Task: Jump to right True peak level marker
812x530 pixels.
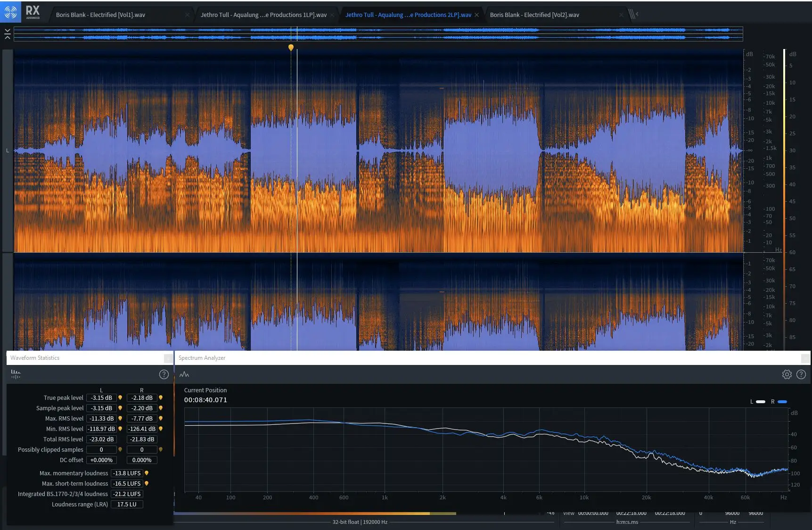Action: click(161, 397)
